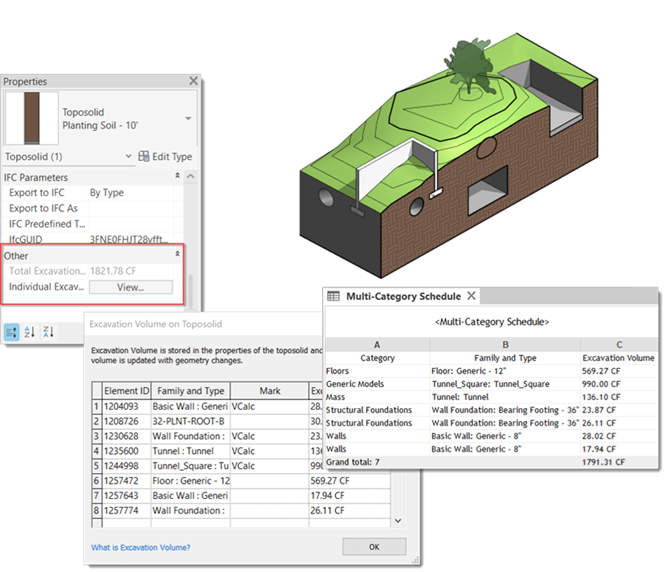Click the dialog table scroll down arrow
This screenshot has height=572, width=666.
click(x=398, y=521)
